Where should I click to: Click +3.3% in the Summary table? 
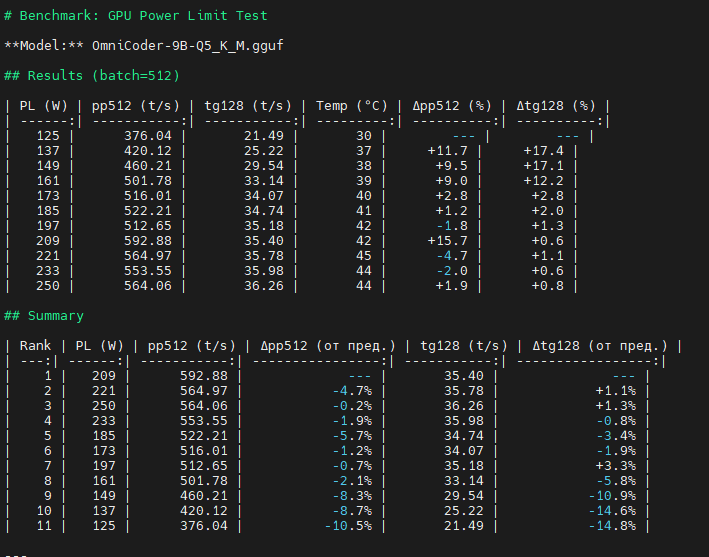coord(616,466)
